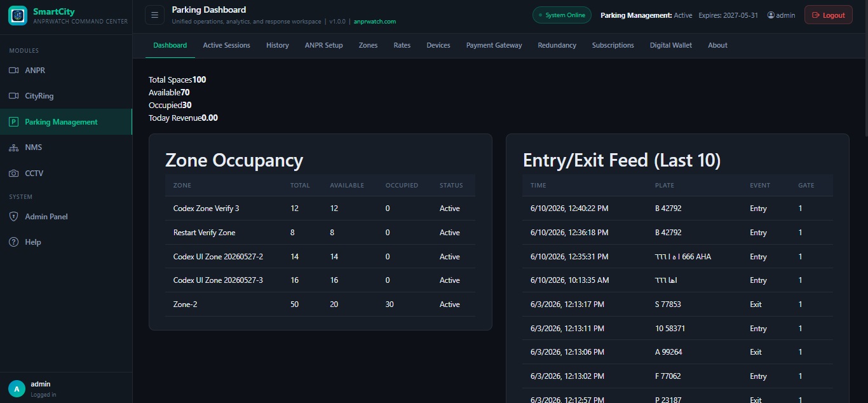Click plate S 77853 exit entry
Viewport: 868px width, 403px height.
click(x=677, y=304)
